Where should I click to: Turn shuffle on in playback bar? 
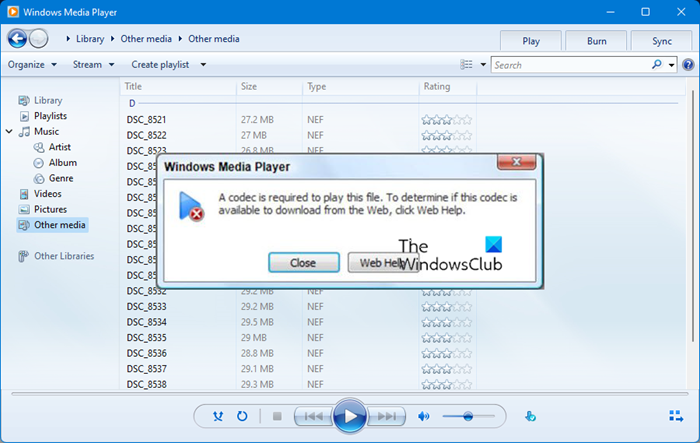218,416
